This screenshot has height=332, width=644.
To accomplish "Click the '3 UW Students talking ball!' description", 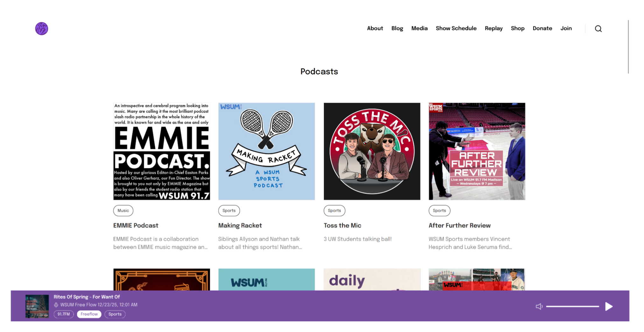I will 358,239.
